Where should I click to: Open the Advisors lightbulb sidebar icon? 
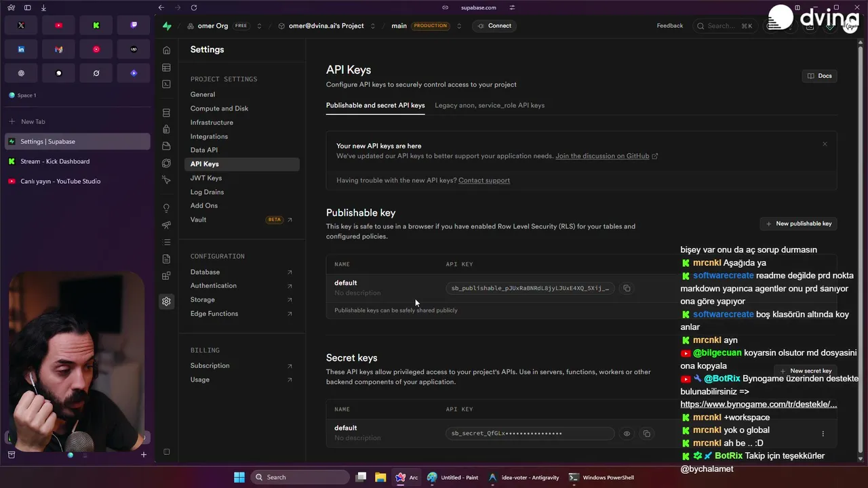coord(166,208)
